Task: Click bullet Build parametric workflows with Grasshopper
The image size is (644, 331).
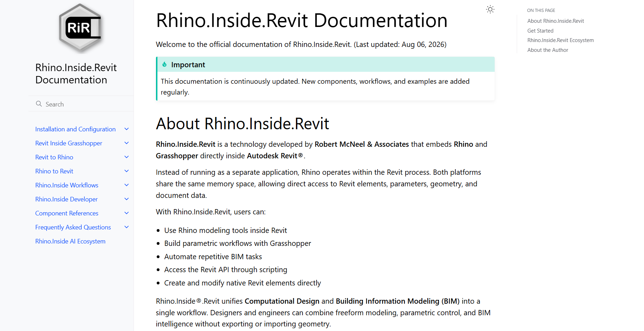Action: pyautogui.click(x=238, y=243)
